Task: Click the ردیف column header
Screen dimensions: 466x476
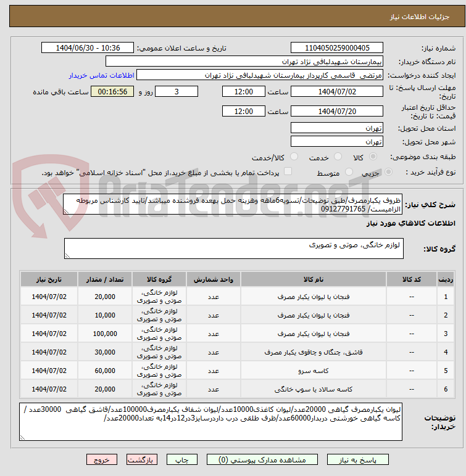Action: tap(446, 279)
